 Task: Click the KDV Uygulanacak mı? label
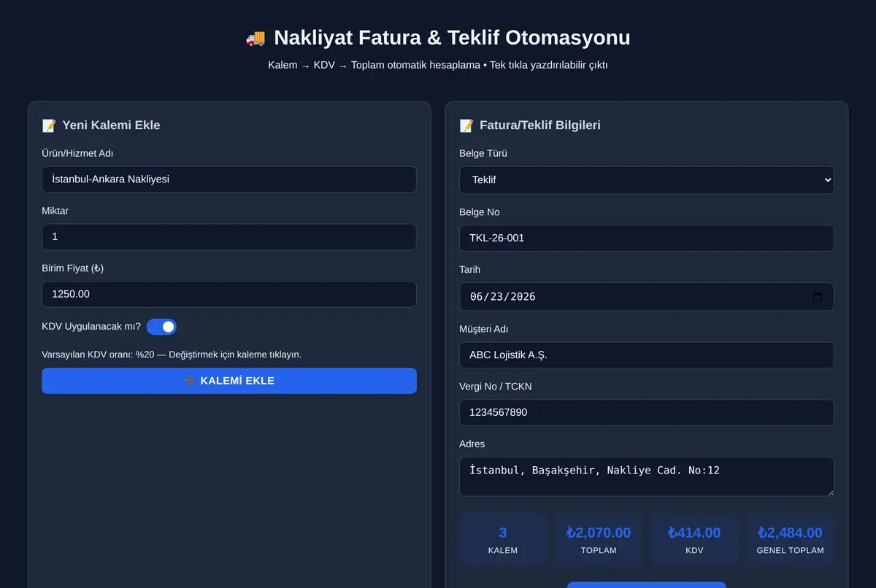91,327
